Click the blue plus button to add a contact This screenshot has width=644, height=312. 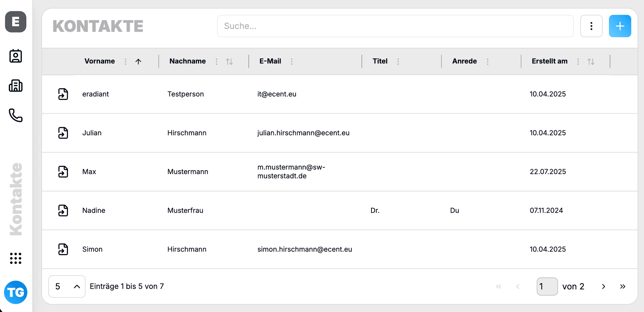coord(620,26)
